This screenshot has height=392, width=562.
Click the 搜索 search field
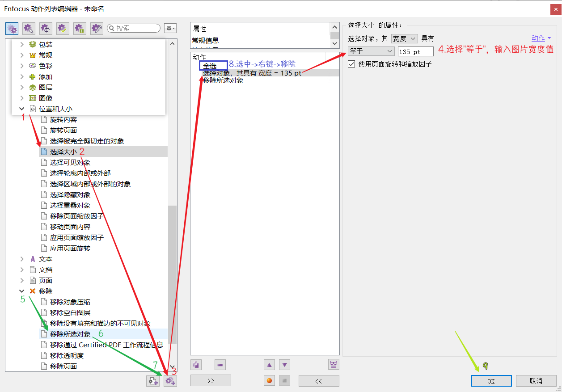click(x=134, y=28)
